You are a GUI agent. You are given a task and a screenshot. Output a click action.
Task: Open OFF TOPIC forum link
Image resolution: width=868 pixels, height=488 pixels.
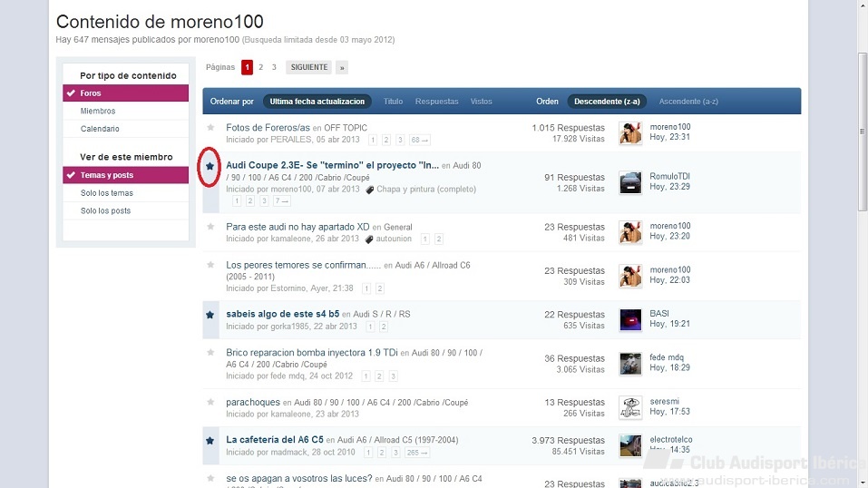[x=346, y=128]
